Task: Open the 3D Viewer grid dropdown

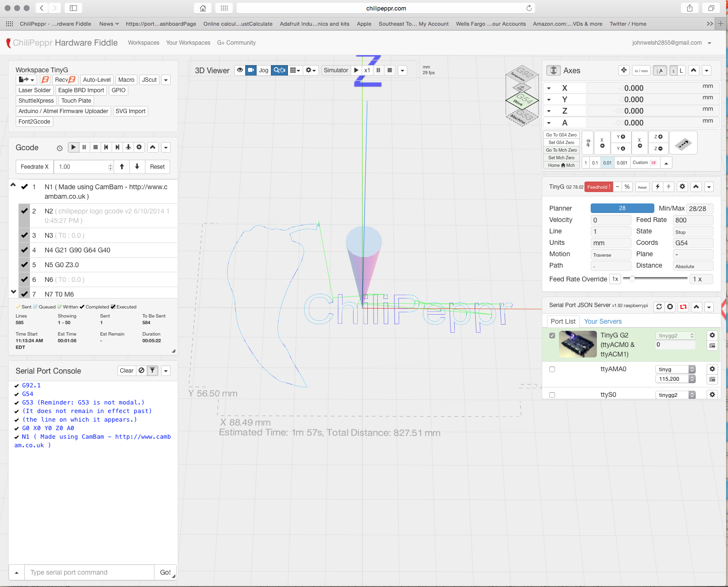Action: 295,70
